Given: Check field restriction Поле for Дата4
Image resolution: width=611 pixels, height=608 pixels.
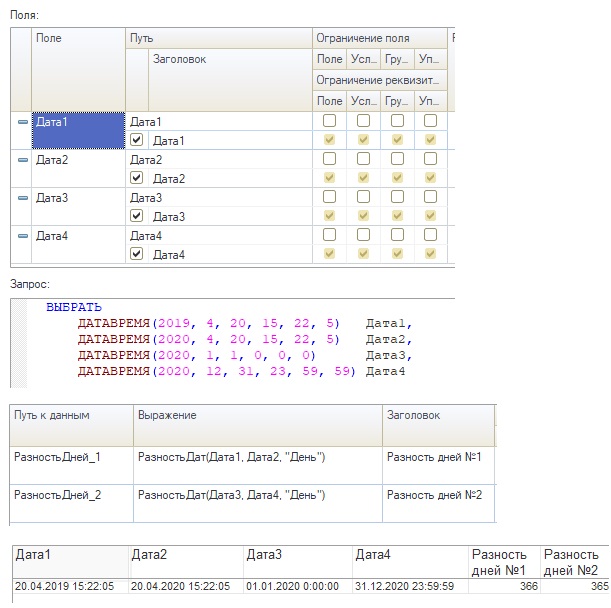Looking at the screenshot, I should (x=330, y=235).
